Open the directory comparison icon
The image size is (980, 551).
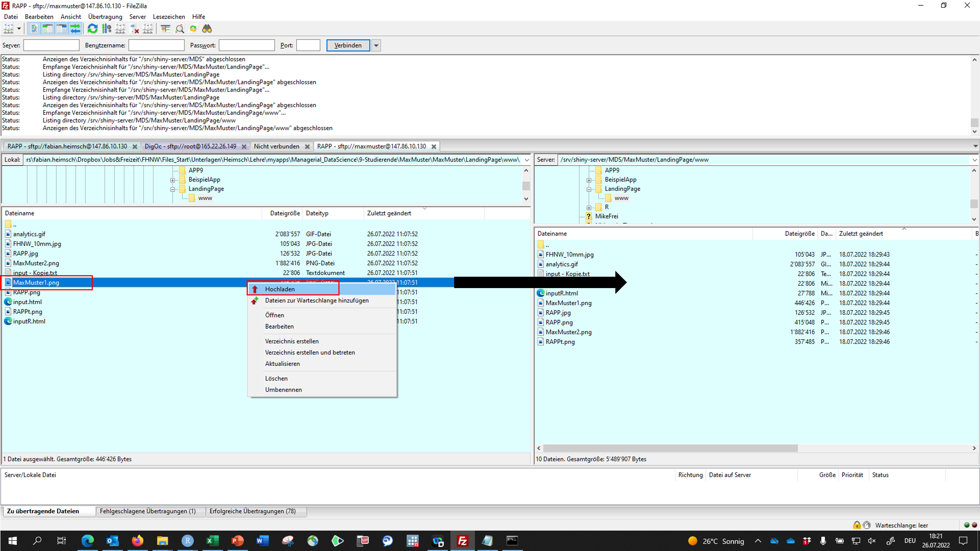(179, 28)
